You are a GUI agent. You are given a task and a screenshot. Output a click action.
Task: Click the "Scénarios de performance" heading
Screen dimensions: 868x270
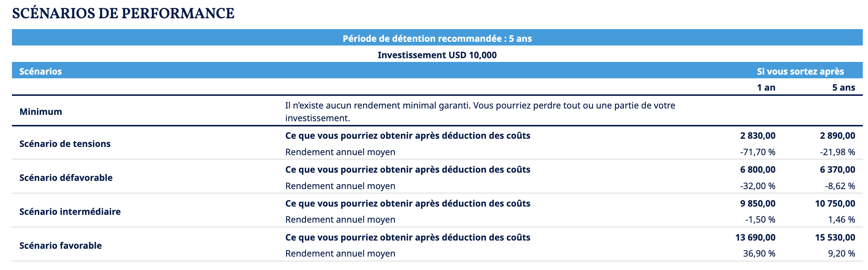point(123,13)
